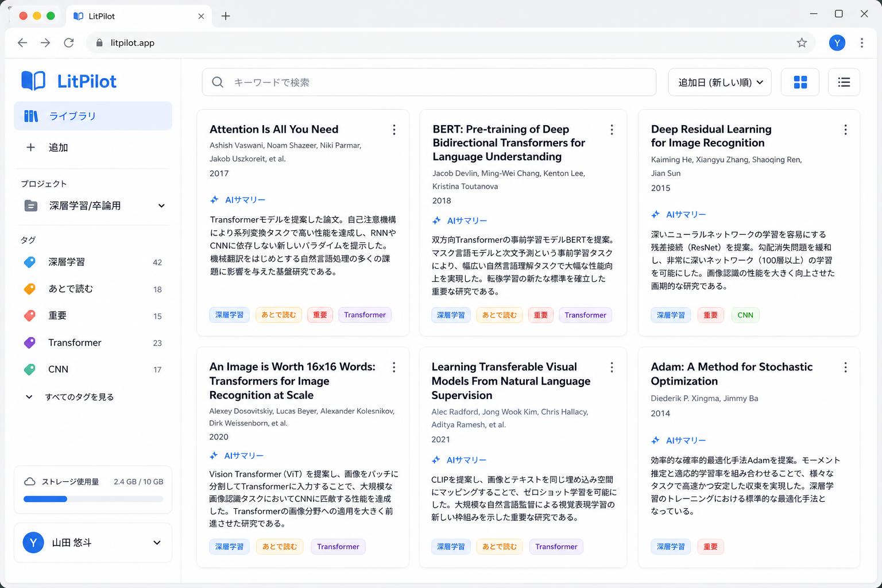Click the 深層学習 tag count 42

tap(157, 262)
